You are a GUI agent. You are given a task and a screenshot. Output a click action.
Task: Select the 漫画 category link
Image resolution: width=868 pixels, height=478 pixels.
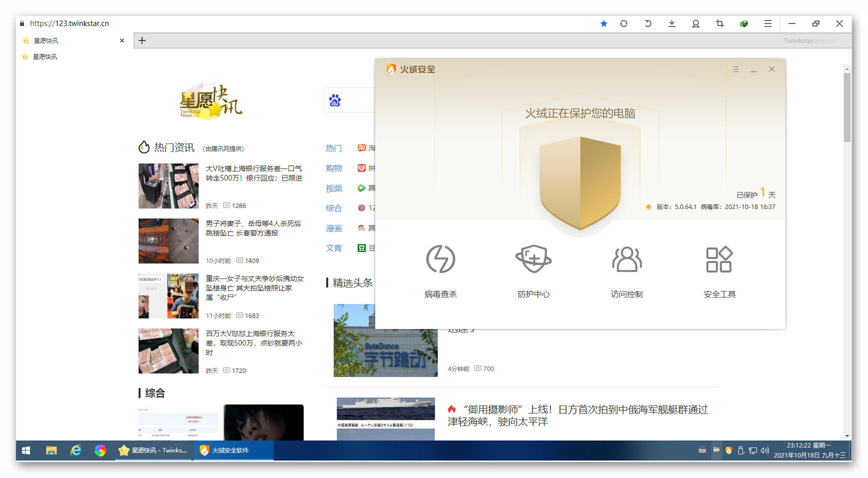[334, 228]
